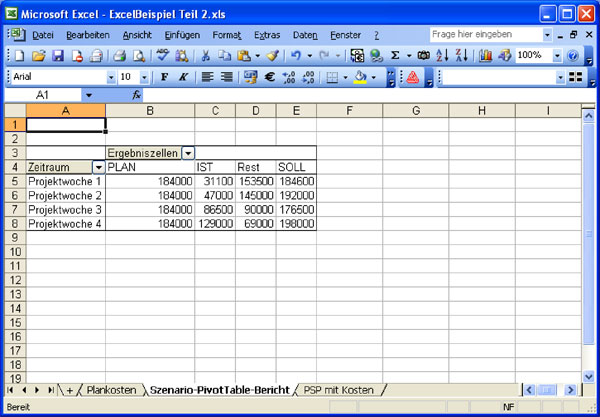Apply Euro currency format icon

269,77
